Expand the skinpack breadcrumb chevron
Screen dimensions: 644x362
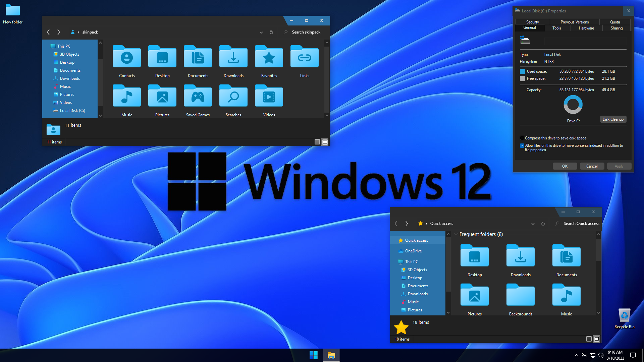pyautogui.click(x=78, y=32)
